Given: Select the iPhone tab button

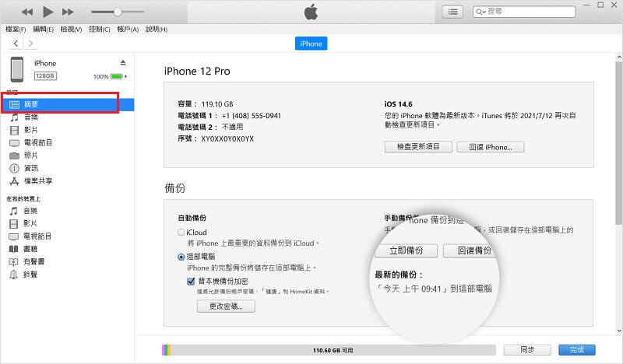Looking at the screenshot, I should pyautogui.click(x=311, y=44).
